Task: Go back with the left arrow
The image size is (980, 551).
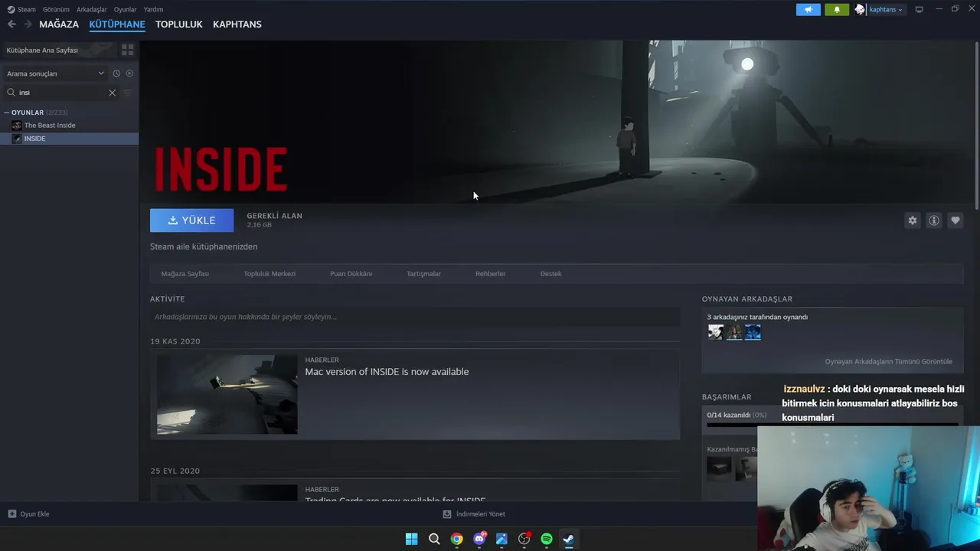Action: coord(11,24)
